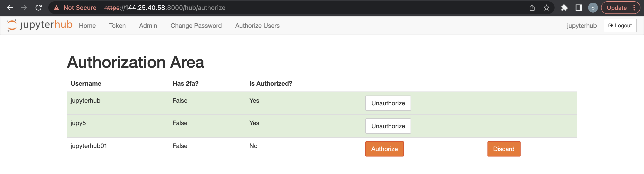Open the Admin page

[x=148, y=26]
